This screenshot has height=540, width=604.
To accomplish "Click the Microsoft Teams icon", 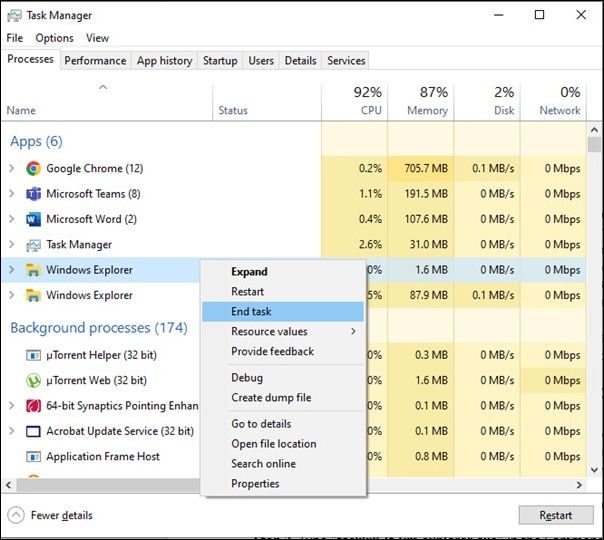I will [33, 194].
